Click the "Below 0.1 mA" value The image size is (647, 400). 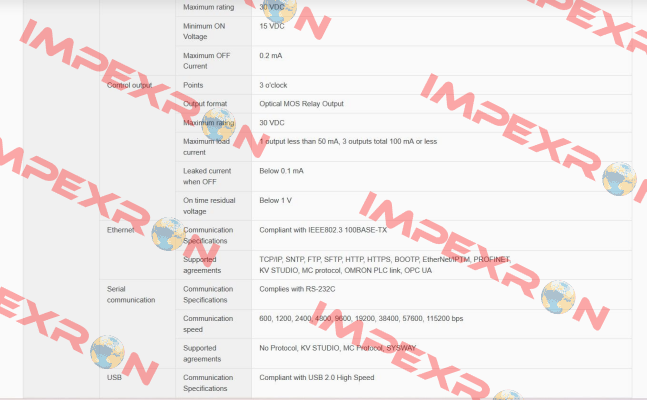pyautogui.click(x=281, y=171)
